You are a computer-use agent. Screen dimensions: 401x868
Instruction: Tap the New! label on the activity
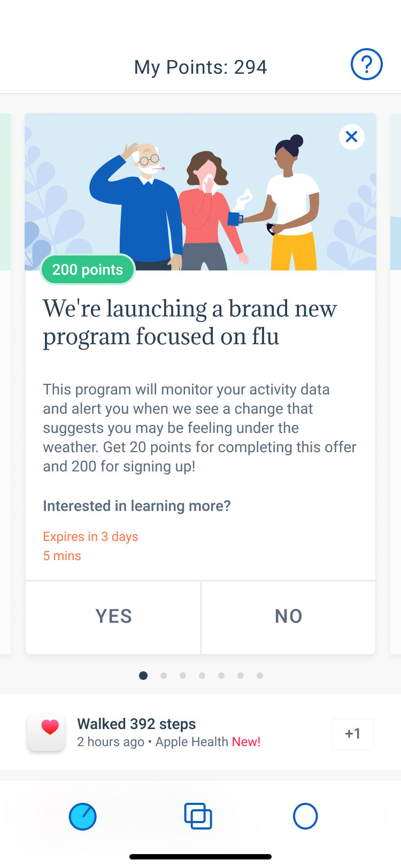click(x=246, y=742)
